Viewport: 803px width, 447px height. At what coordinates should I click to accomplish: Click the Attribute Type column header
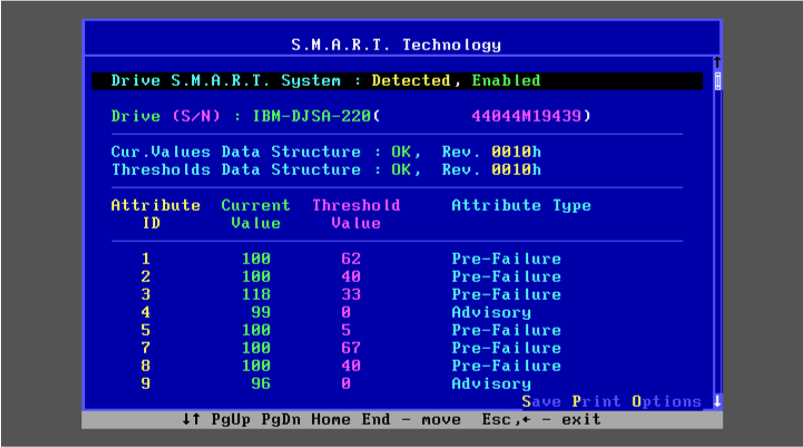(521, 206)
